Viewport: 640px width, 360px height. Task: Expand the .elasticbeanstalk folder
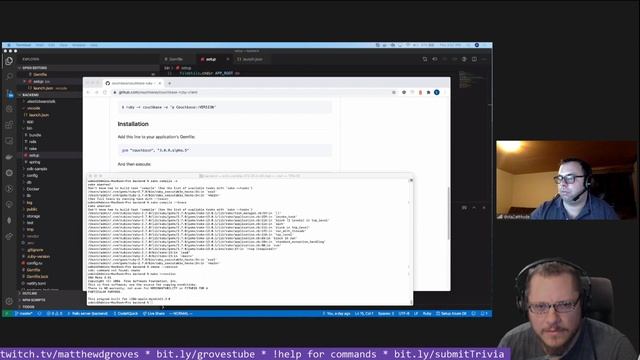(41, 102)
